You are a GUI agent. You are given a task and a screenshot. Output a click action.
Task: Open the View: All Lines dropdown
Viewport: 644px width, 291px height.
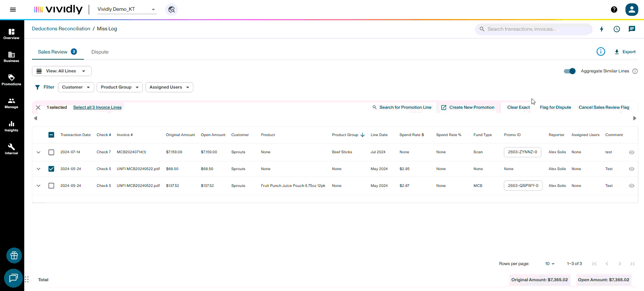tap(62, 71)
